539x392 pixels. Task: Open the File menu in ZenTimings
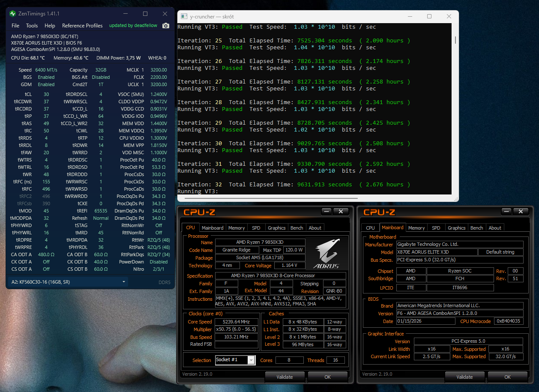tap(15, 26)
